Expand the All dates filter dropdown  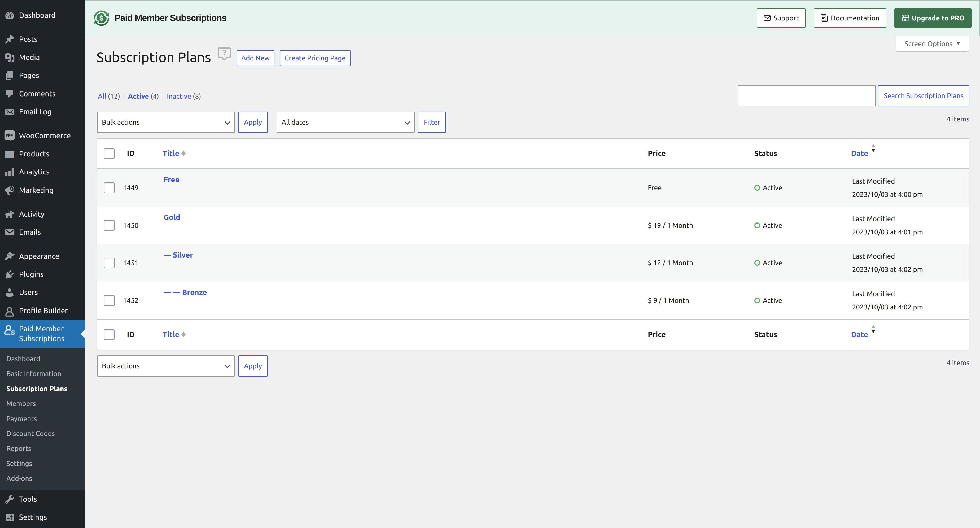(x=345, y=122)
